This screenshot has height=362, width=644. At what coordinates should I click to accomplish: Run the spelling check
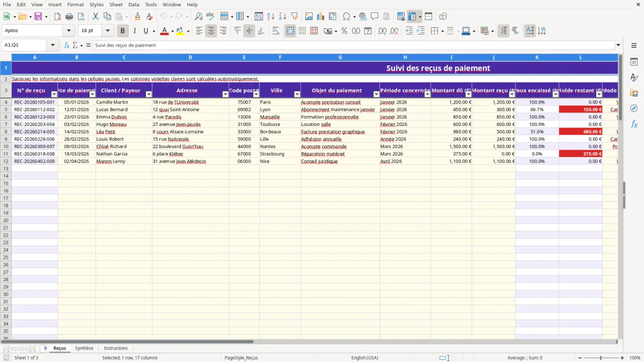[210, 17]
